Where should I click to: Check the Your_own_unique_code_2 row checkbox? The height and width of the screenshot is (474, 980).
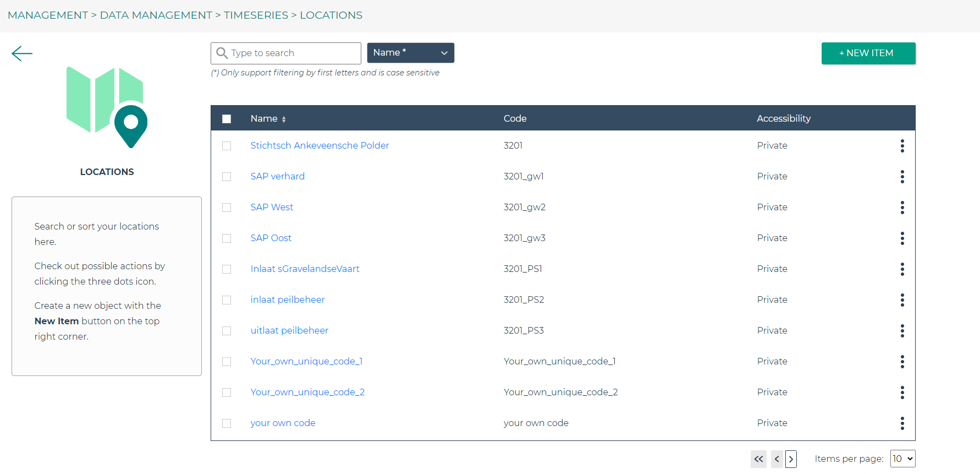pyautogui.click(x=227, y=392)
